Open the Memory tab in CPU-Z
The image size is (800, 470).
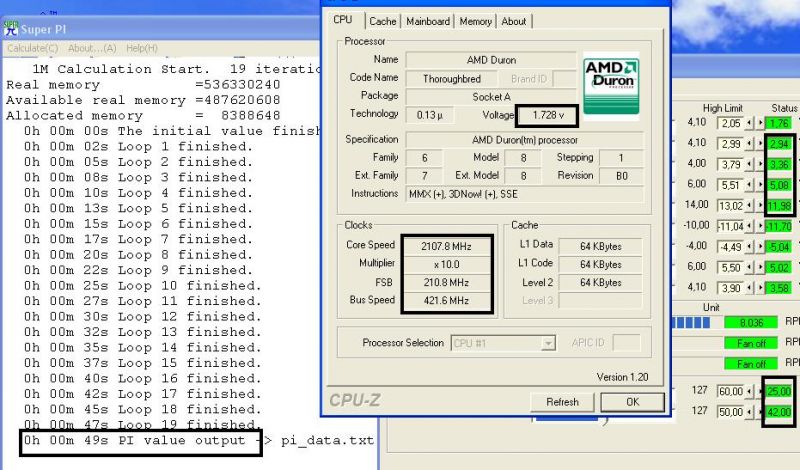pyautogui.click(x=475, y=21)
